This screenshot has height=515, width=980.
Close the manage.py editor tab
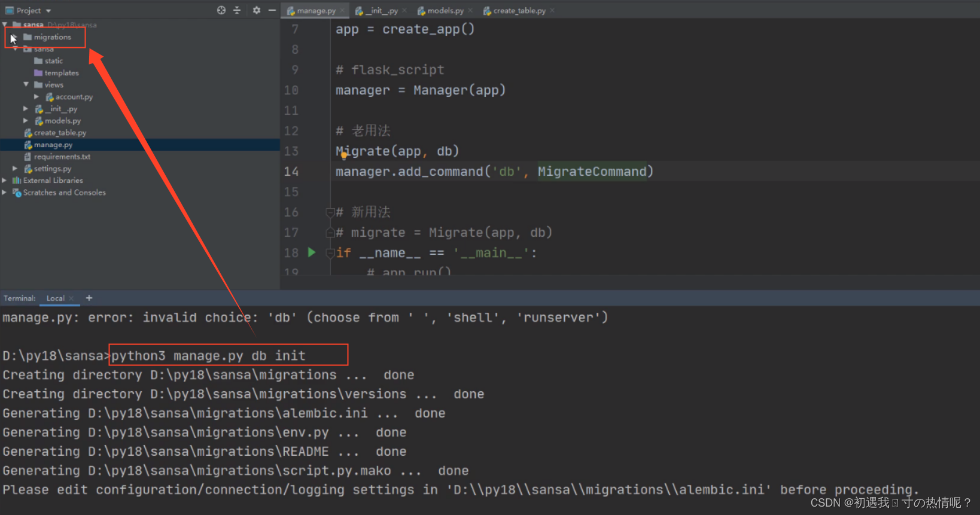tap(342, 11)
